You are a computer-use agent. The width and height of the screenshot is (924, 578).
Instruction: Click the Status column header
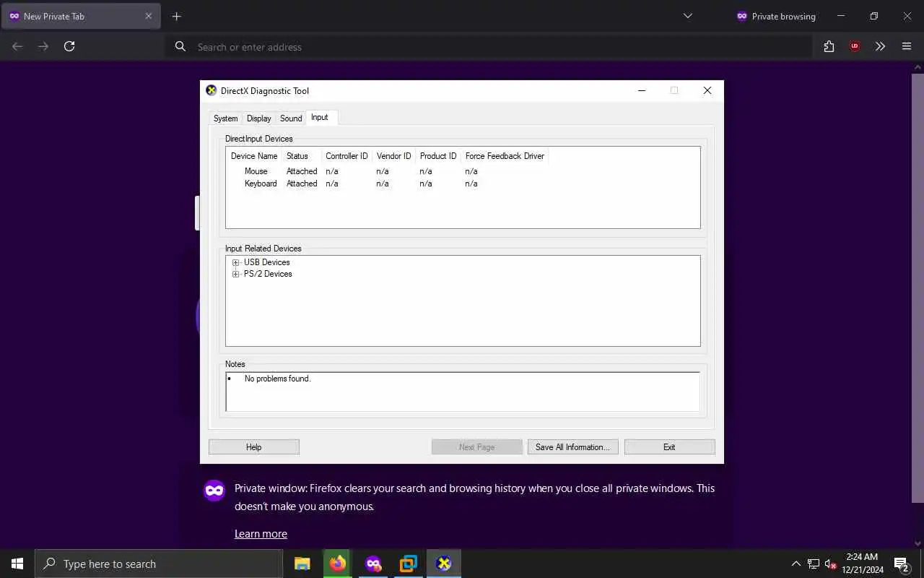pyautogui.click(x=301, y=156)
